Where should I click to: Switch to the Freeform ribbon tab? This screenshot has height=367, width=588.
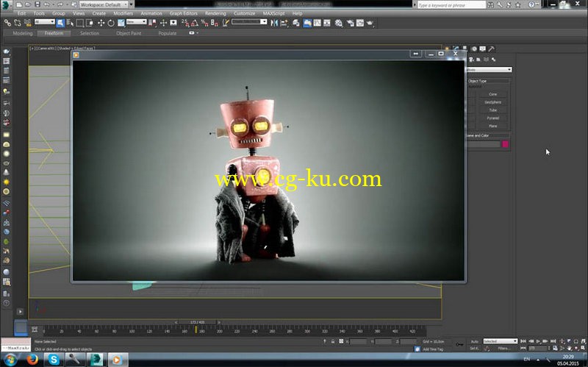pos(54,33)
